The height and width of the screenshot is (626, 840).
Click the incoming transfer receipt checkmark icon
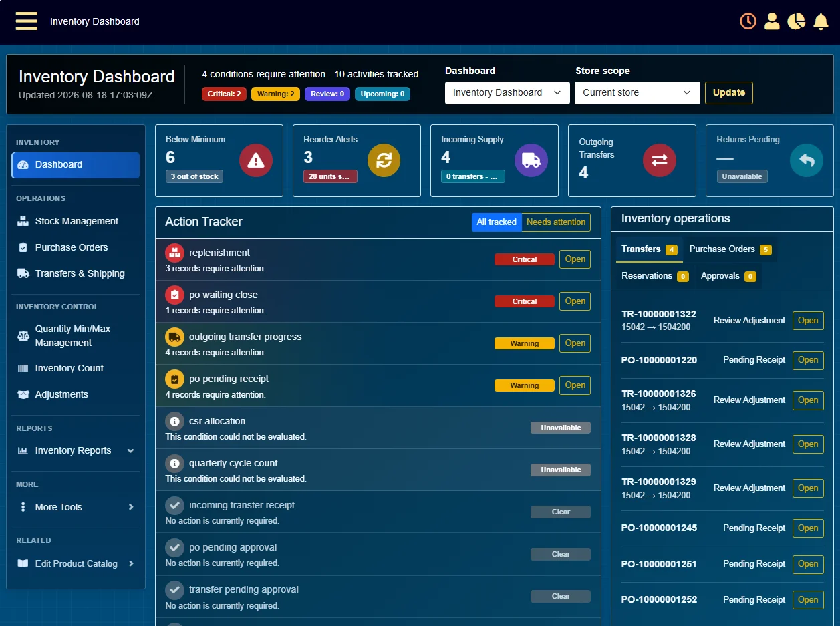[174, 505]
